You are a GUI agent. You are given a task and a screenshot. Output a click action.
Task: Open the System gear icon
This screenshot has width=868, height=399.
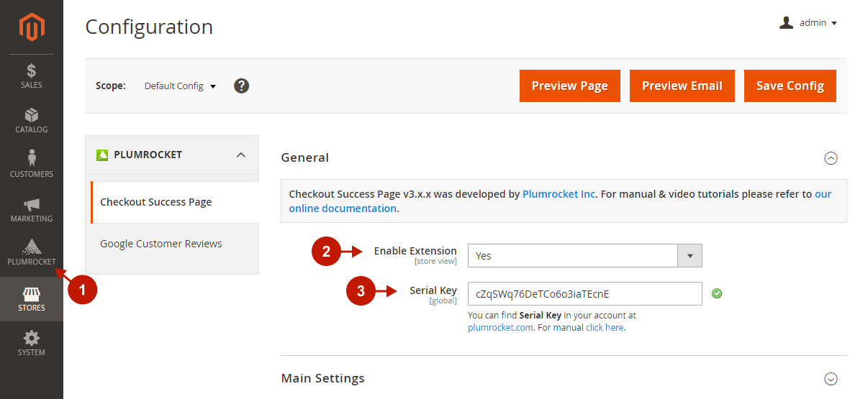coord(32,339)
